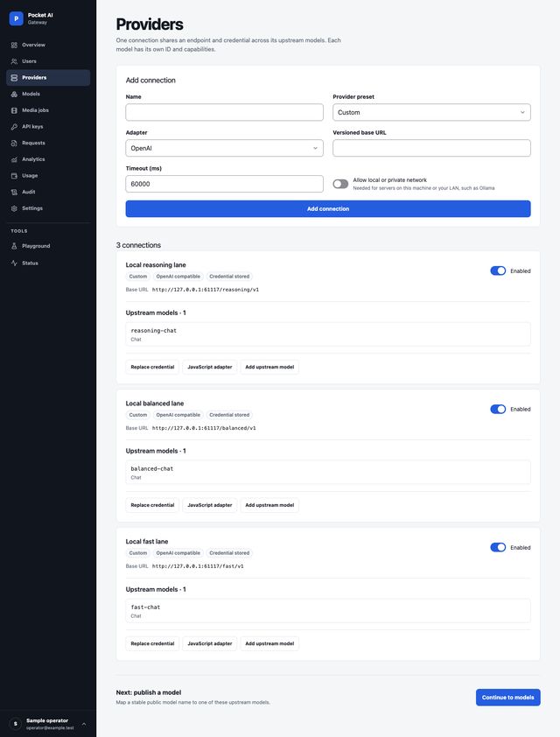Viewport: 560px width, 737px height.
Task: Open the Adapter dropdown
Action: point(225,148)
